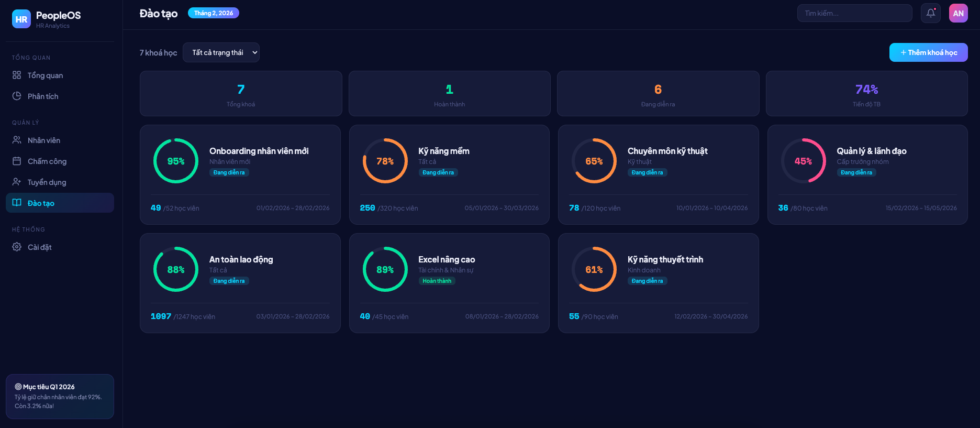The width and height of the screenshot is (980, 428).
Task: Open the Tất cả trạng thái dropdown
Action: click(x=221, y=52)
